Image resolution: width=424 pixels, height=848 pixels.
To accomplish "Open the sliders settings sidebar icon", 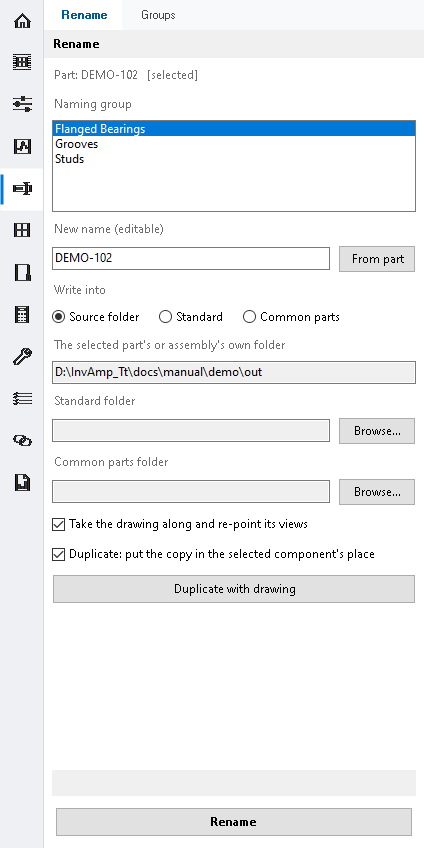I will pos(22,104).
